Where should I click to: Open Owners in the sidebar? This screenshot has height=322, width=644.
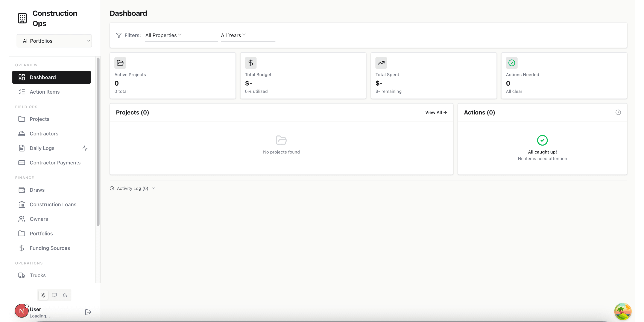[52, 219]
